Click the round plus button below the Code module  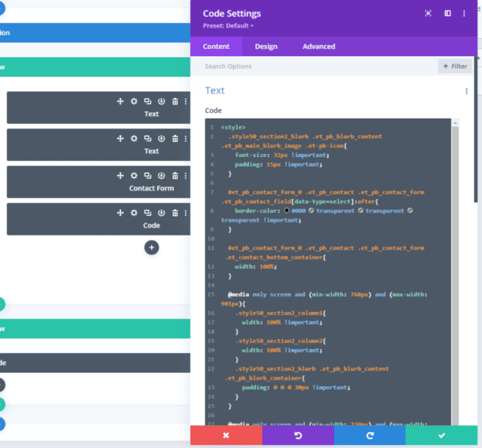coord(152,247)
